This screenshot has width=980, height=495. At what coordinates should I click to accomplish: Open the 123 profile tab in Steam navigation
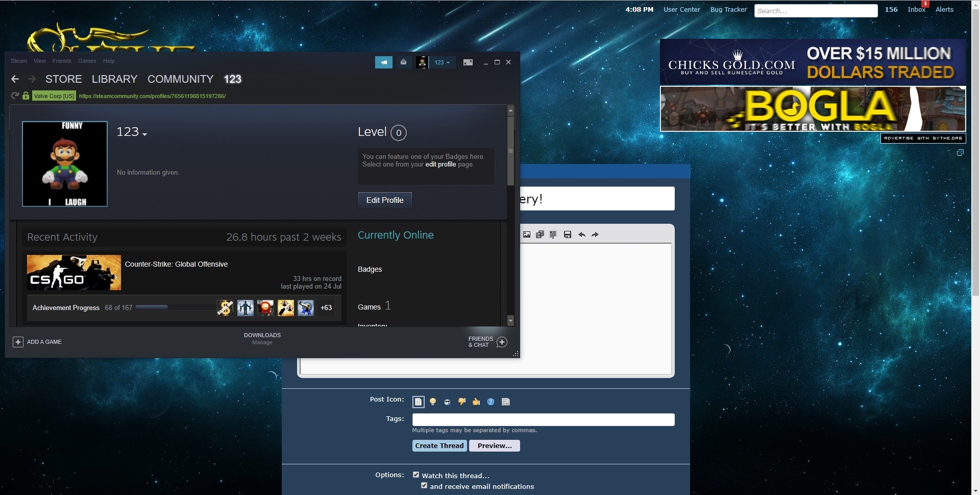point(233,79)
